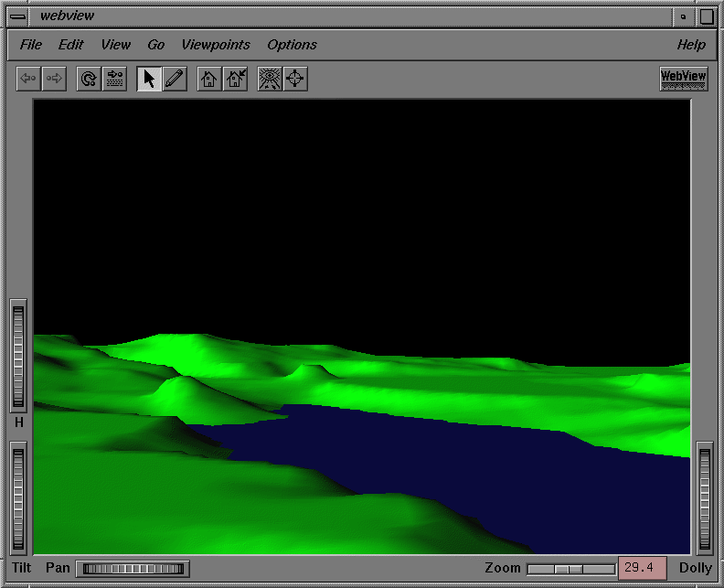Image resolution: width=724 pixels, height=588 pixels.
Task: Click the H height thumbwheel
Action: point(18,356)
